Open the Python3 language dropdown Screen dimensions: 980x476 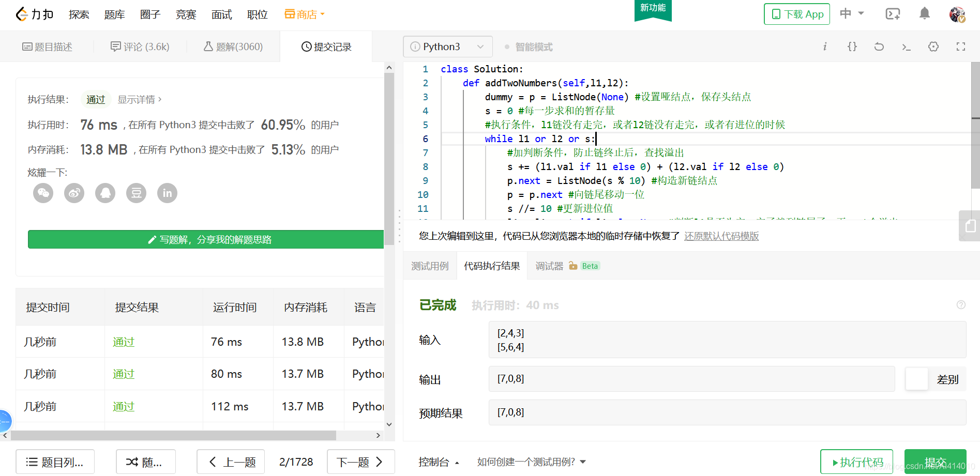click(448, 47)
